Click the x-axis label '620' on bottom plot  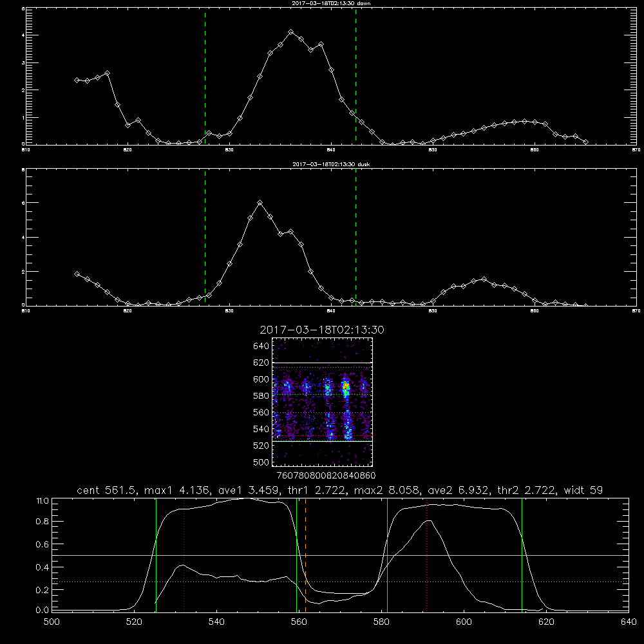[x=546, y=622]
